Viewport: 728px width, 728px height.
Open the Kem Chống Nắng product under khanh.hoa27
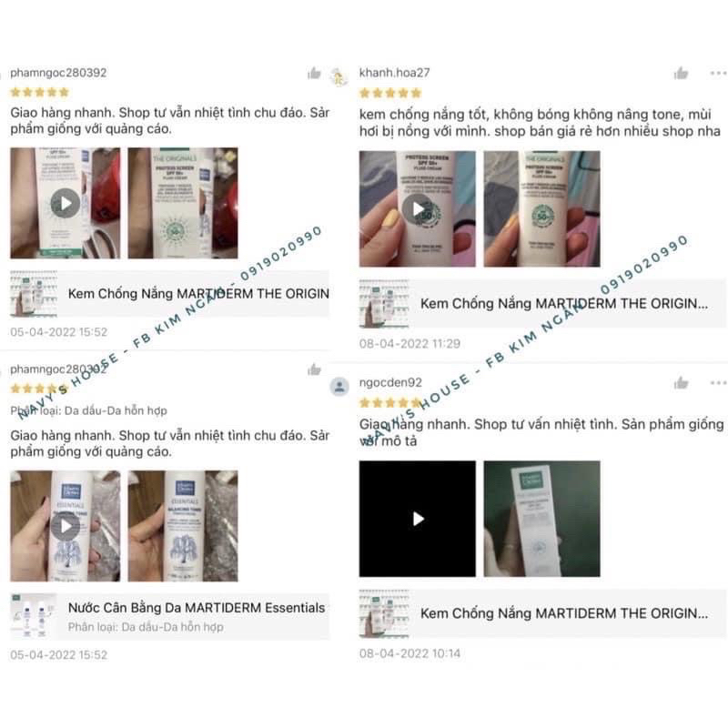pyautogui.click(x=542, y=304)
